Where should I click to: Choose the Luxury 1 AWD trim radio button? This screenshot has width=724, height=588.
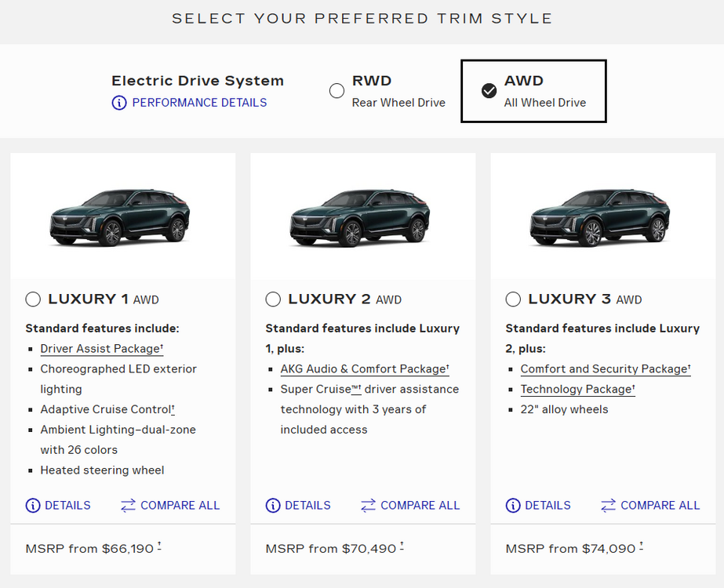pos(33,299)
